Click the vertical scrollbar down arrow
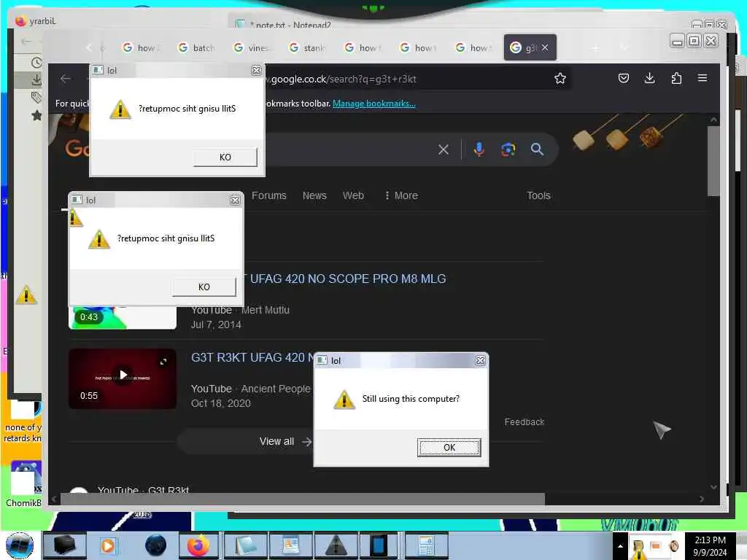747x560 pixels. pyautogui.click(x=713, y=486)
